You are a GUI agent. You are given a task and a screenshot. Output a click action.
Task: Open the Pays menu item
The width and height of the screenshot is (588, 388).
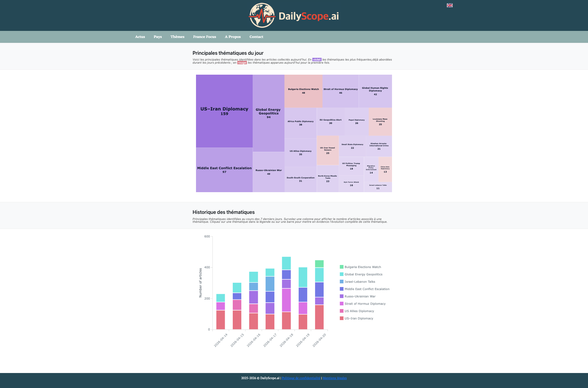coord(158,37)
